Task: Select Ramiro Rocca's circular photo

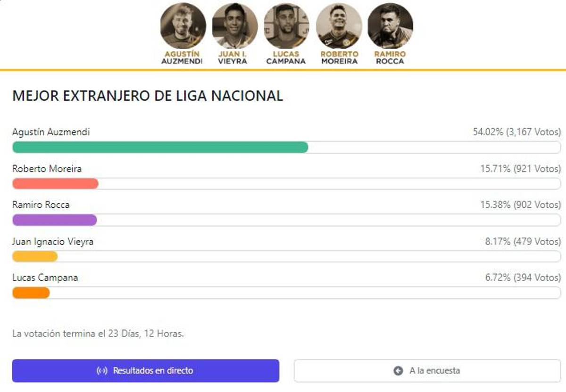Action: [x=390, y=25]
